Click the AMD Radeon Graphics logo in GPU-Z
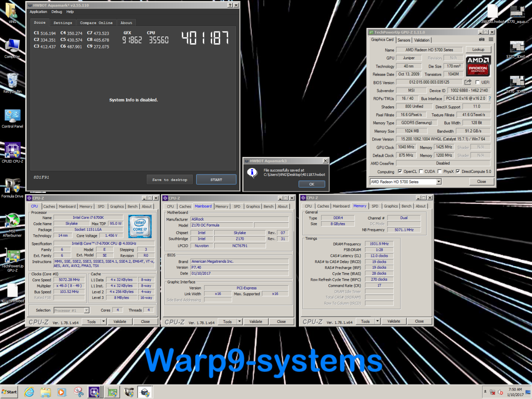The image size is (532, 399). [x=478, y=66]
